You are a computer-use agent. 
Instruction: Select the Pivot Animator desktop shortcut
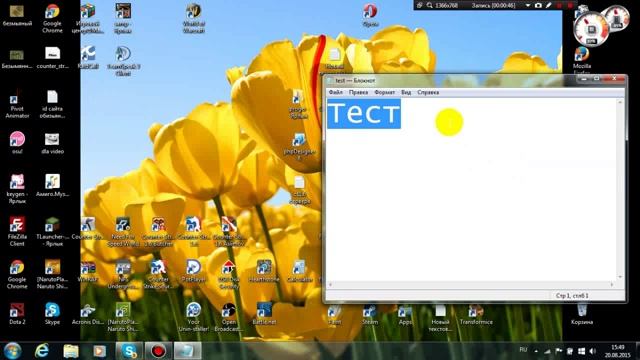[x=17, y=105]
